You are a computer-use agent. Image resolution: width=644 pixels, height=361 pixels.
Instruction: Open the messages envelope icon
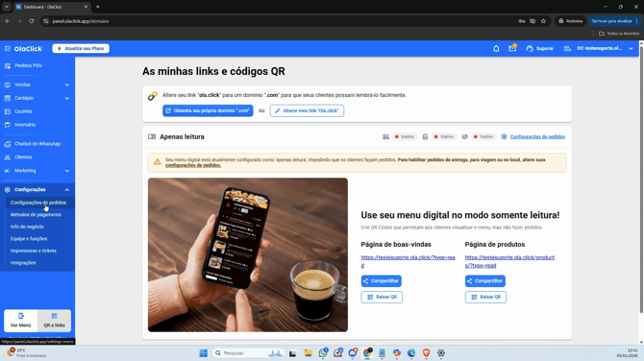(512, 48)
